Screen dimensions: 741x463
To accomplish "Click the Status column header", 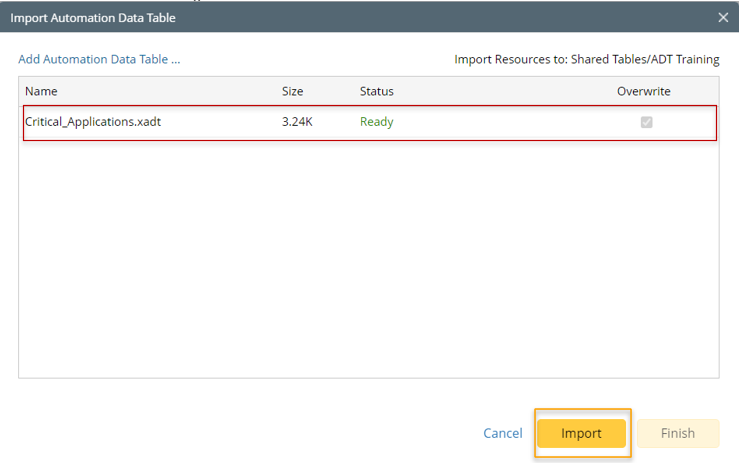I will tap(376, 91).
